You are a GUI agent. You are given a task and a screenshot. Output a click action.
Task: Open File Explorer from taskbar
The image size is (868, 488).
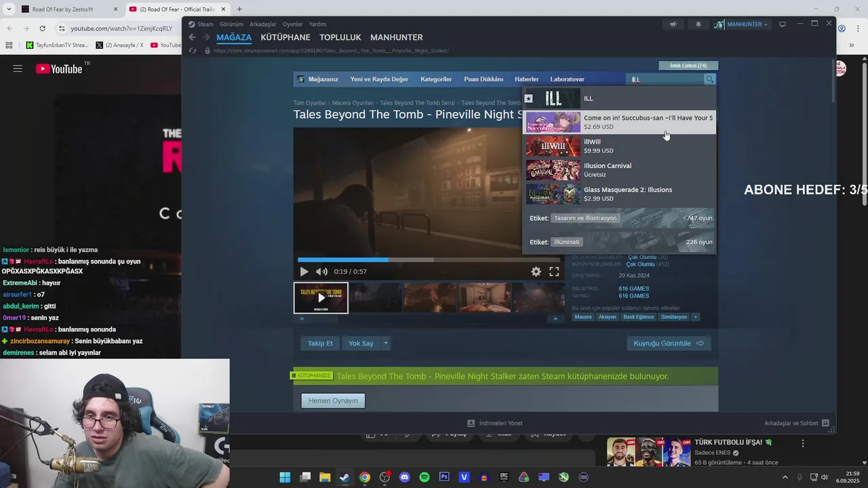pyautogui.click(x=325, y=477)
